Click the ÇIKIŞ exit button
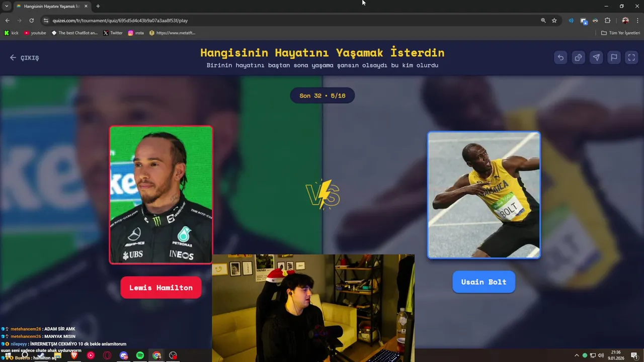644x362 pixels. click(24, 58)
